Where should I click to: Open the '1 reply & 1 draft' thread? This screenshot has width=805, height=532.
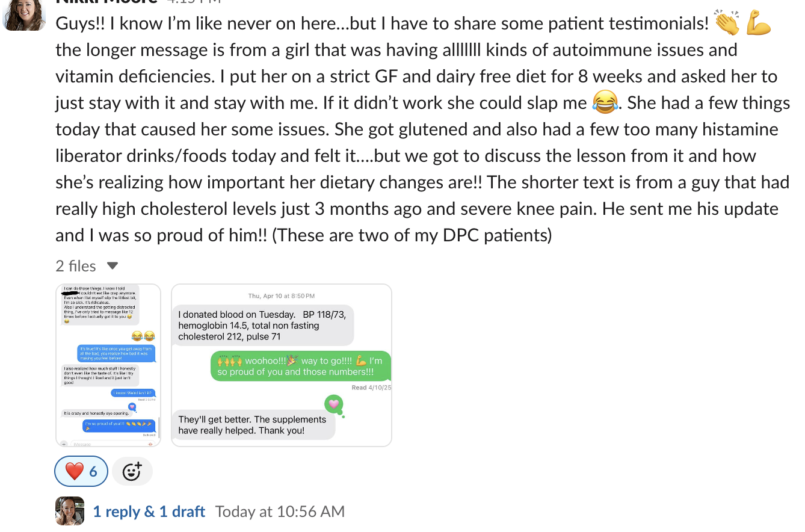(x=149, y=512)
